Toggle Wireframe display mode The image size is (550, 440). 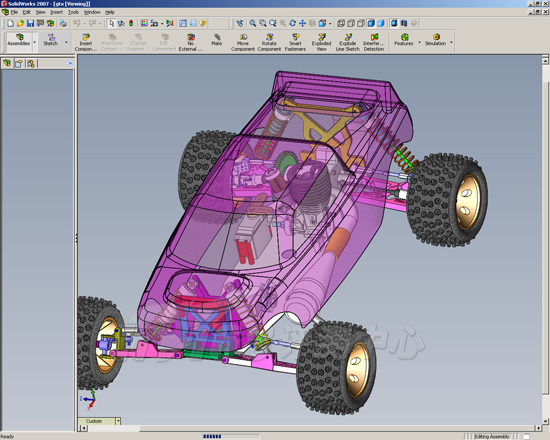[341, 24]
